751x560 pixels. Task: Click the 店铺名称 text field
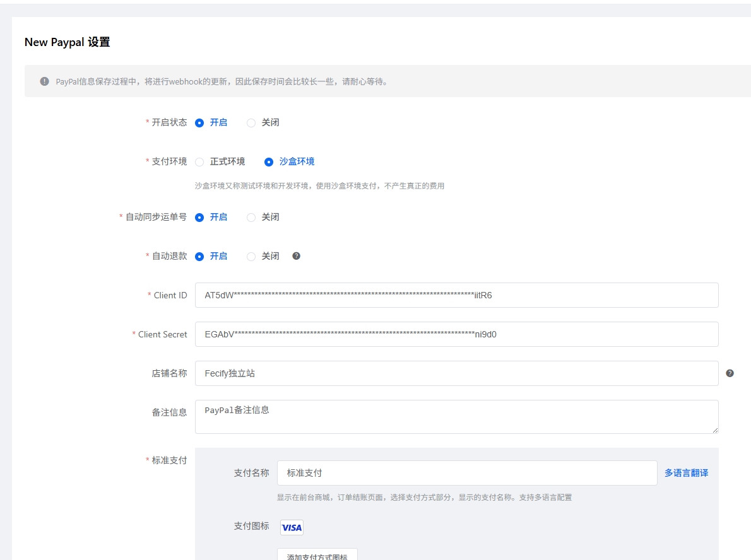point(456,373)
